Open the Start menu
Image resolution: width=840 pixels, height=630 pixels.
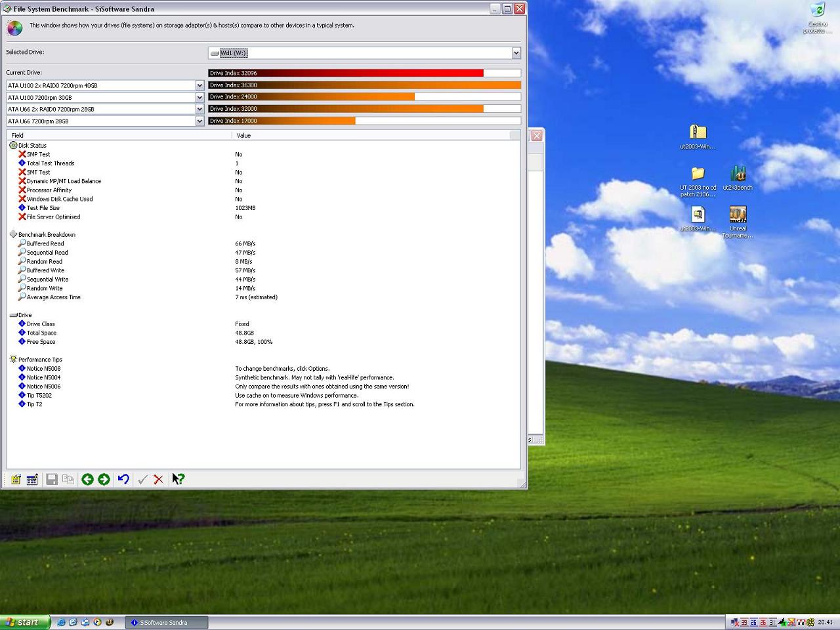[x=25, y=622]
